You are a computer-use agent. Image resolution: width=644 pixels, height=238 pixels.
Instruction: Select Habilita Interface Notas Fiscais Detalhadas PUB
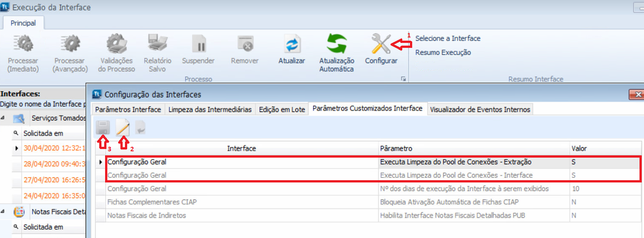click(x=474, y=216)
